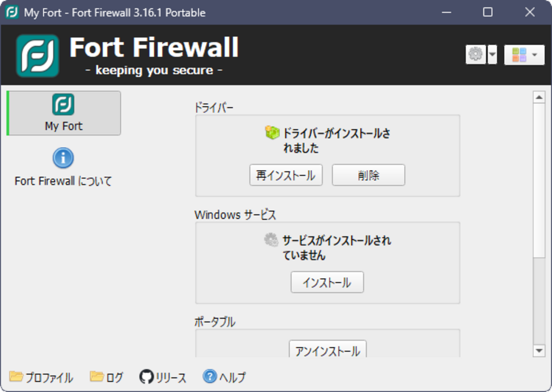Open the リリース GitHub link
Screen dimensions: 552x392
click(x=163, y=377)
